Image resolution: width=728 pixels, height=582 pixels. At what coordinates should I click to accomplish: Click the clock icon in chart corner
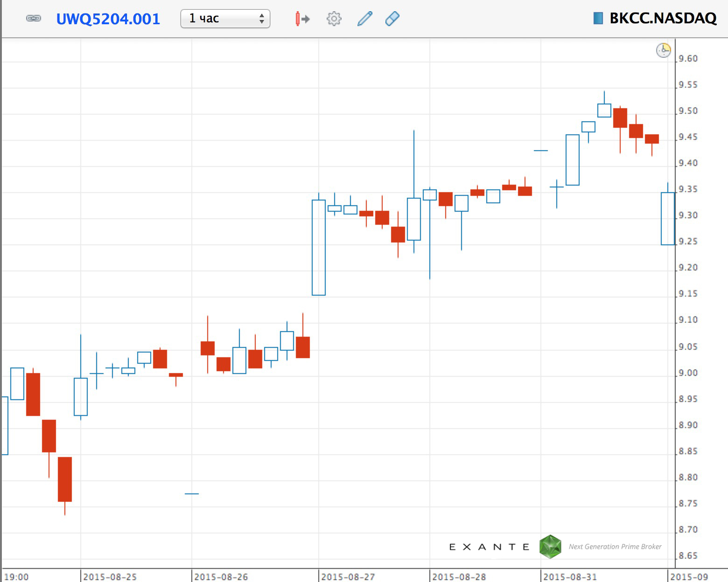(663, 50)
